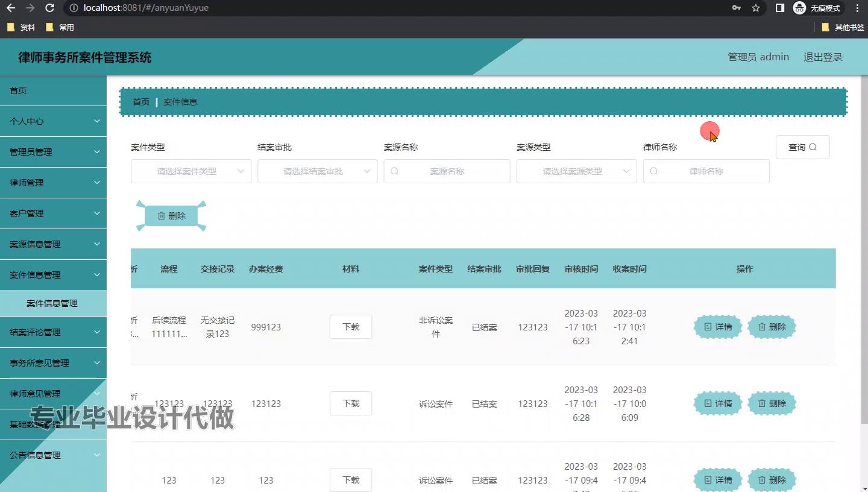Download material for the 诉讼案件 123123 row

tap(351, 403)
